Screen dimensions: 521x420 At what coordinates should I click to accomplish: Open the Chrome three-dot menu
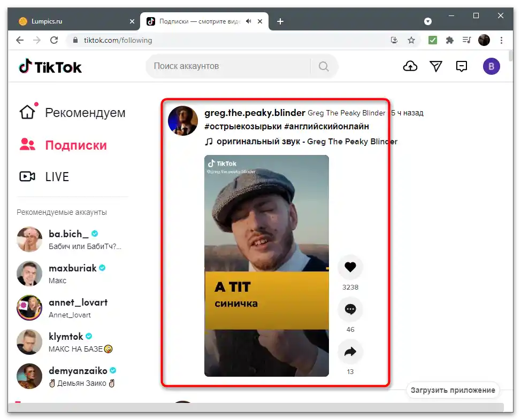coord(501,40)
